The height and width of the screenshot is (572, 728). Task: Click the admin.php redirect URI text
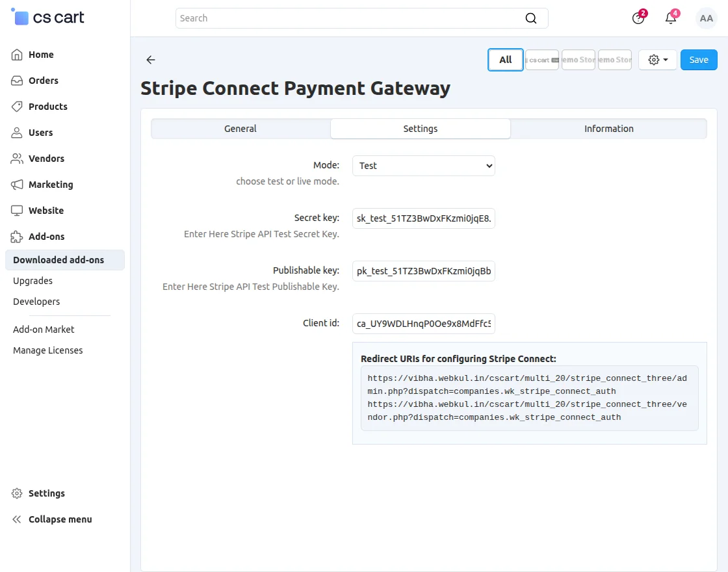pos(527,385)
